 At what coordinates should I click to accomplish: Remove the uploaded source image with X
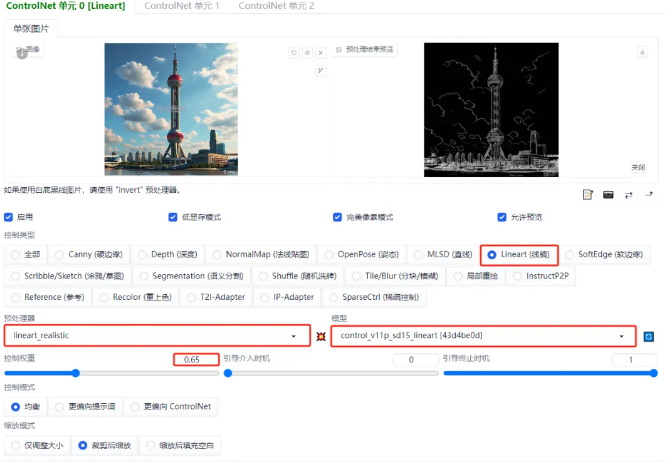[321, 53]
